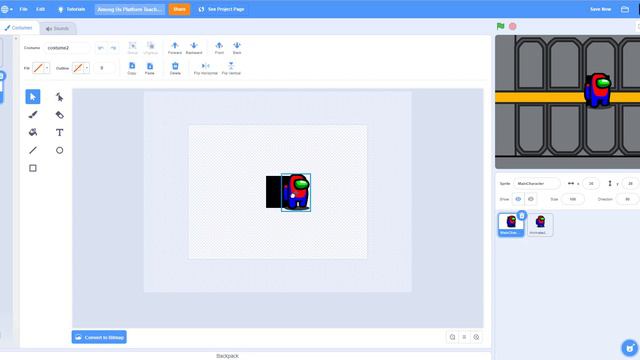Hide the sprite with crossed-eye icon

531,199
